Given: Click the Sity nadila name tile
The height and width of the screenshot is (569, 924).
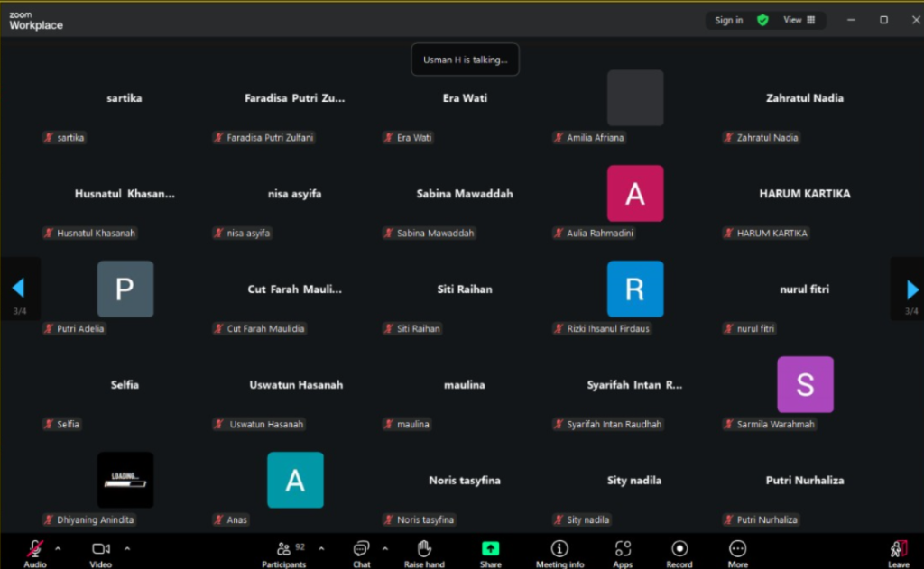Looking at the screenshot, I should pyautogui.click(x=634, y=480).
